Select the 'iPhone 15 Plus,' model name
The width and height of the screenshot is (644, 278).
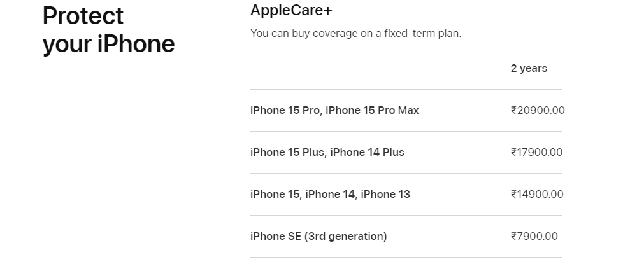point(289,152)
